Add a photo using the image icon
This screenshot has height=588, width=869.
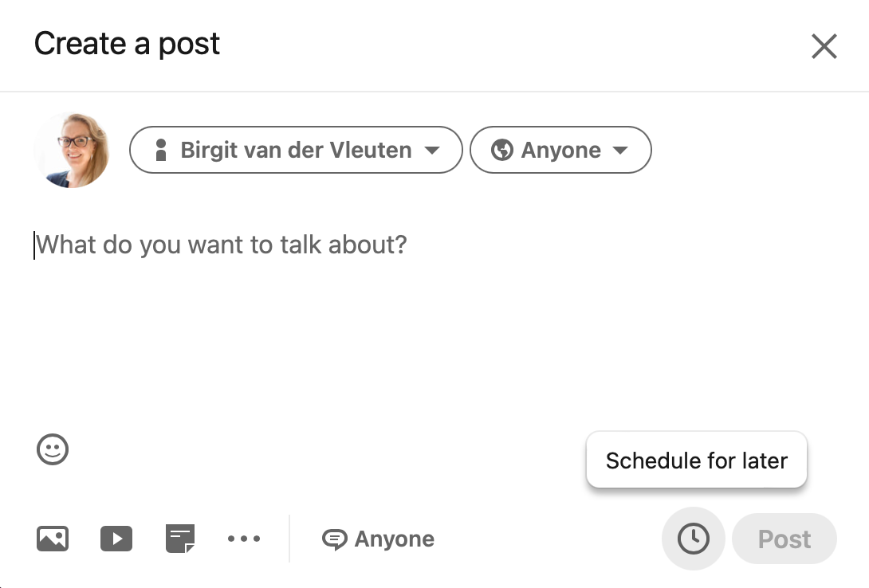(53, 539)
